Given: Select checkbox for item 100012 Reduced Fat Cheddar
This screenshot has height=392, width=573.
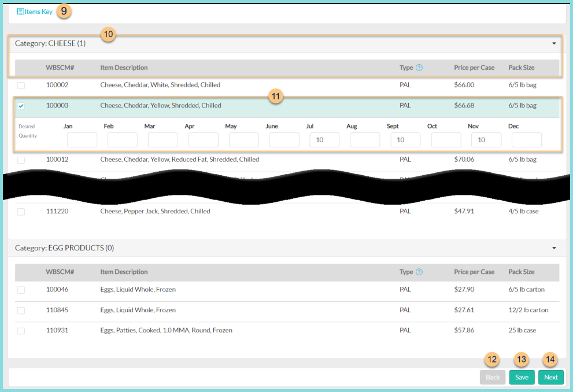Looking at the screenshot, I should (x=21, y=160).
